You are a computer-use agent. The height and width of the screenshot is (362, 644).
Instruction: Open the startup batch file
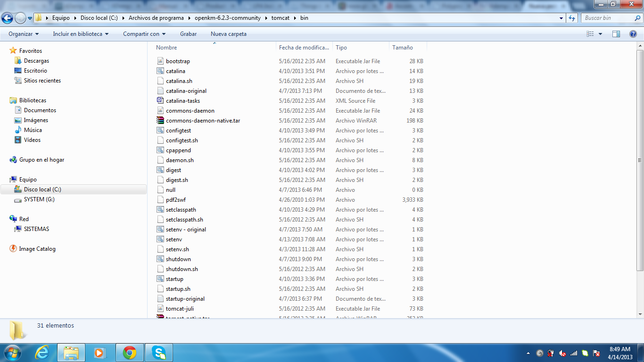[174, 279]
